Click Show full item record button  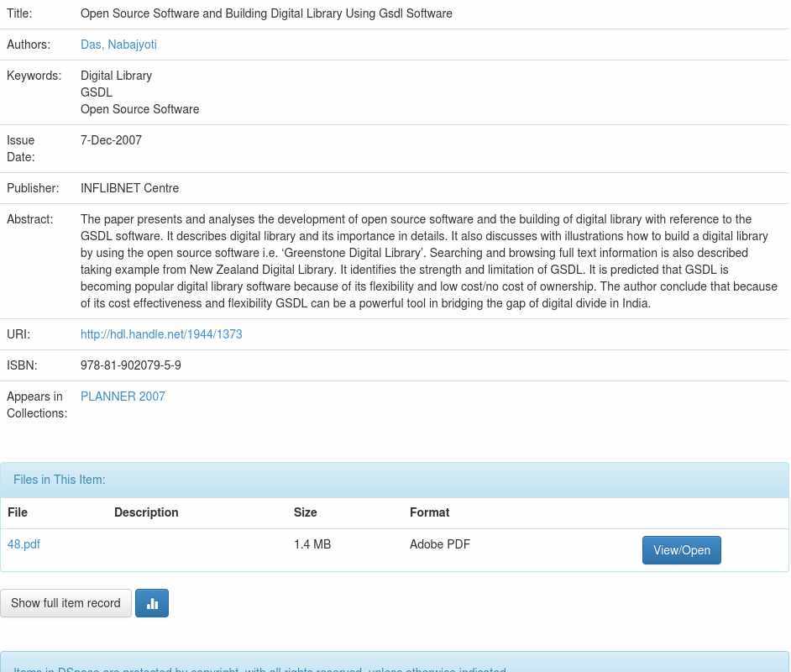pos(65,603)
